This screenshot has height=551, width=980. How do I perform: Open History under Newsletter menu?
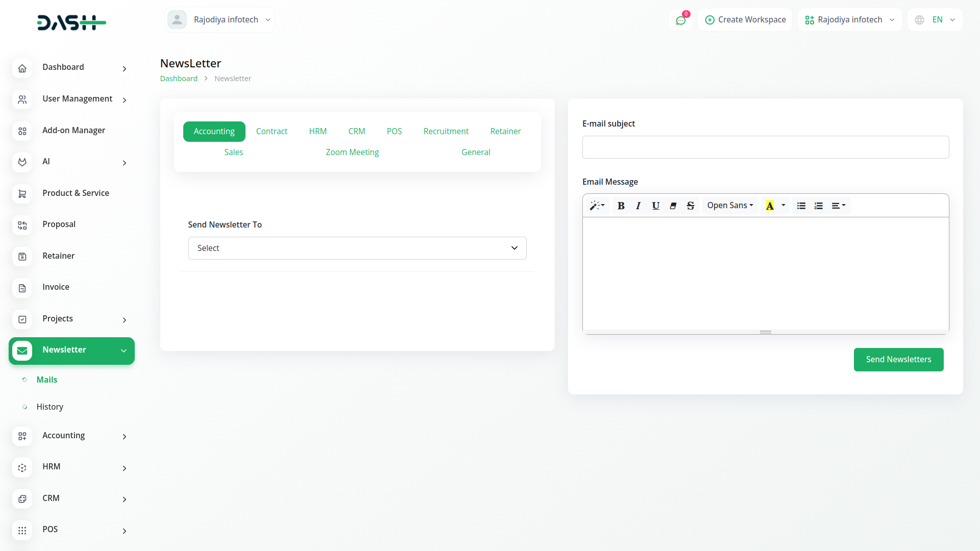coord(50,407)
